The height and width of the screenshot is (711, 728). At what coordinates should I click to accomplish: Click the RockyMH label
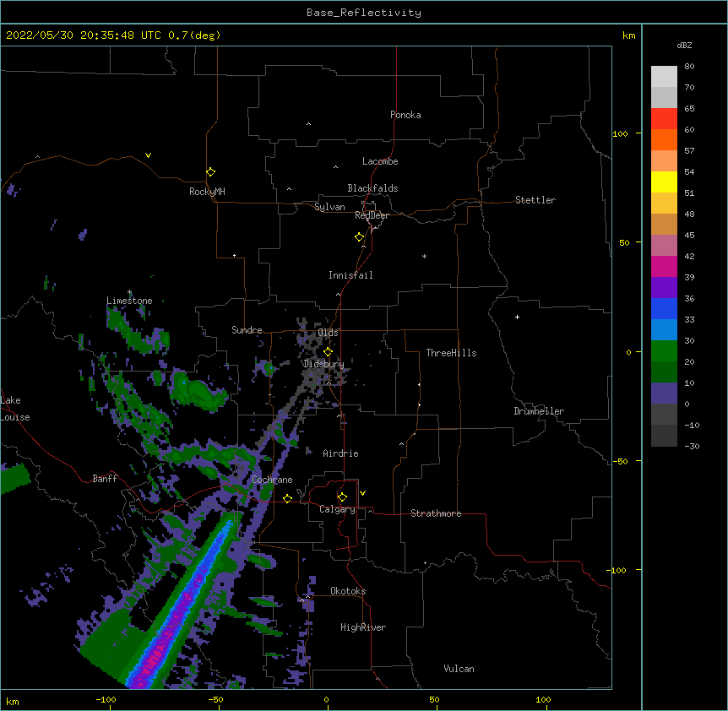(x=207, y=192)
